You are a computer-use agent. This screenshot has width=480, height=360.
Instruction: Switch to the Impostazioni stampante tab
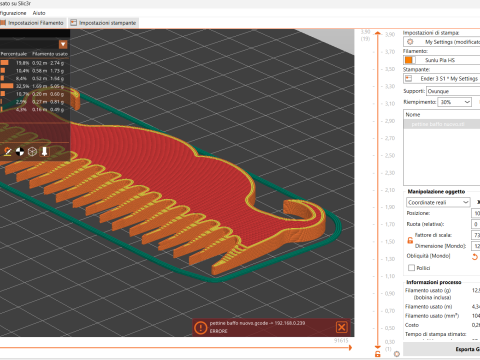click(103, 23)
